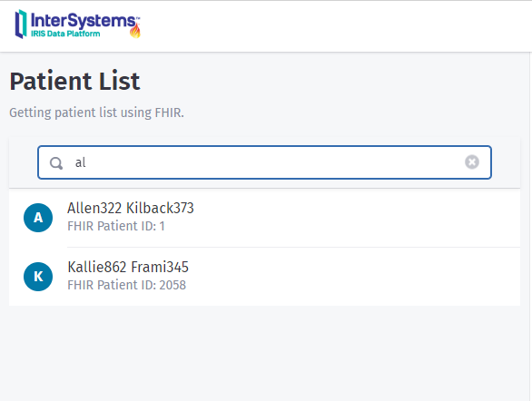Click the flame icon in the logo
The height and width of the screenshot is (401, 532).
135,31
